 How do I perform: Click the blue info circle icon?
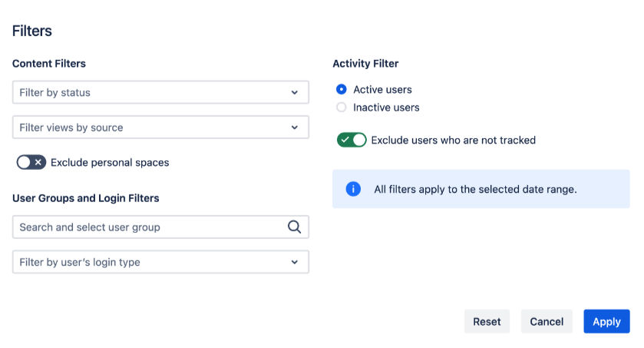point(353,189)
